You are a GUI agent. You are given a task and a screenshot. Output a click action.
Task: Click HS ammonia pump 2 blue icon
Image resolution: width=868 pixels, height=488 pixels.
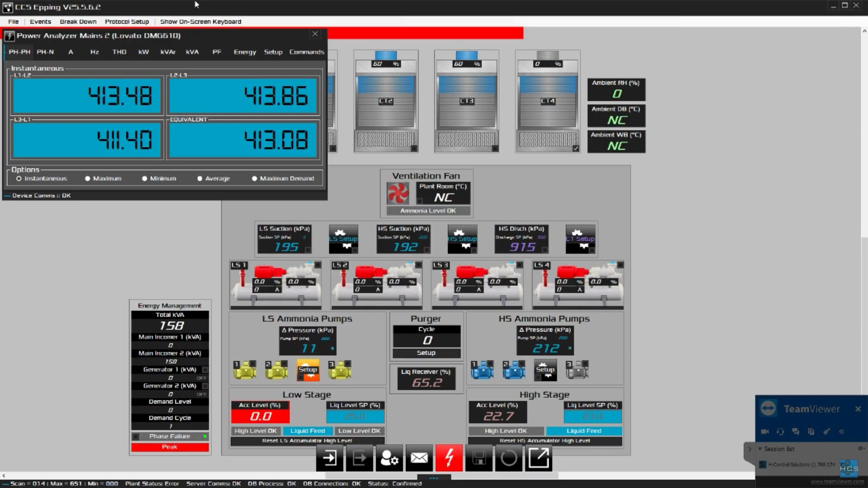click(x=514, y=370)
